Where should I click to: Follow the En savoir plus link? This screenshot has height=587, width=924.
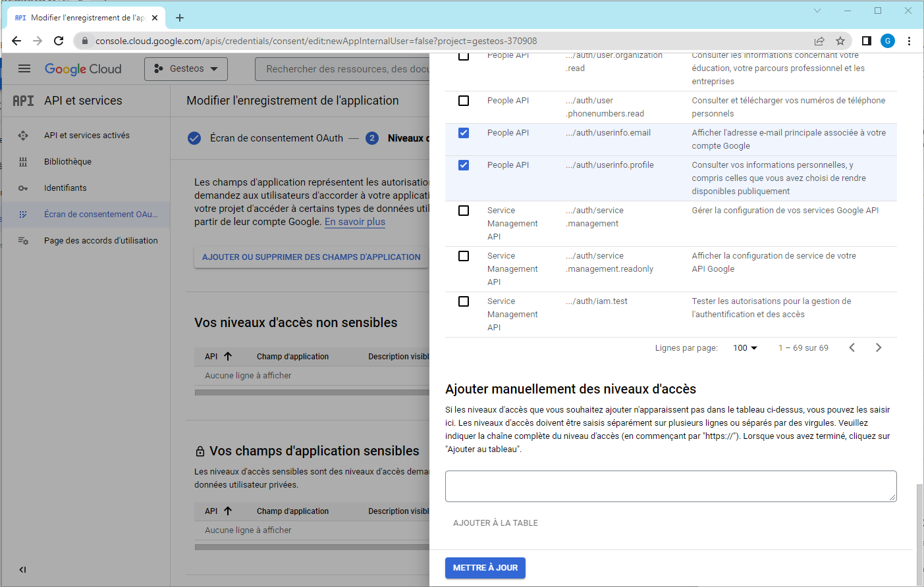click(x=354, y=222)
